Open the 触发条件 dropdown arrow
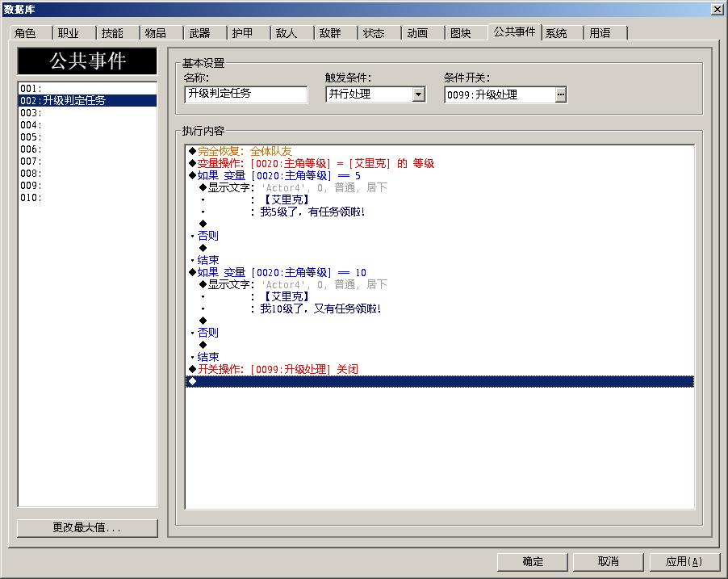The height and width of the screenshot is (579, 728). (x=419, y=94)
